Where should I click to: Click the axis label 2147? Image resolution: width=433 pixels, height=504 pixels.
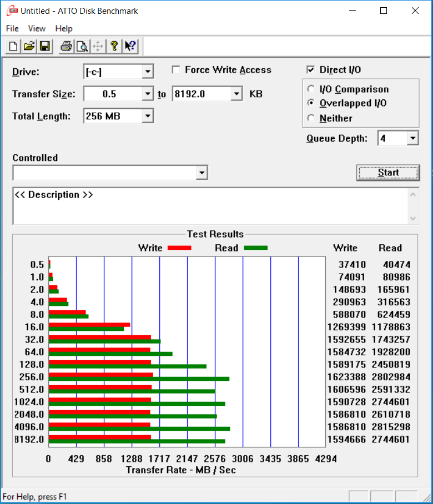(187, 458)
